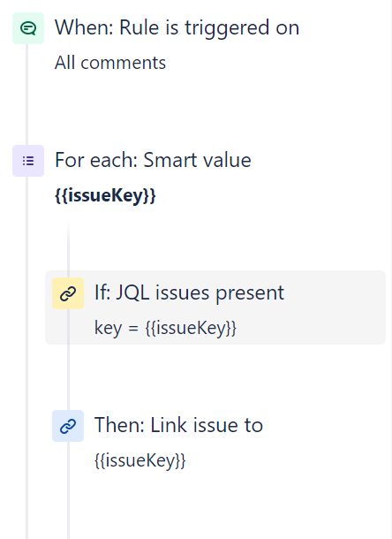Click the 'All comments' trigger description

tap(110, 63)
